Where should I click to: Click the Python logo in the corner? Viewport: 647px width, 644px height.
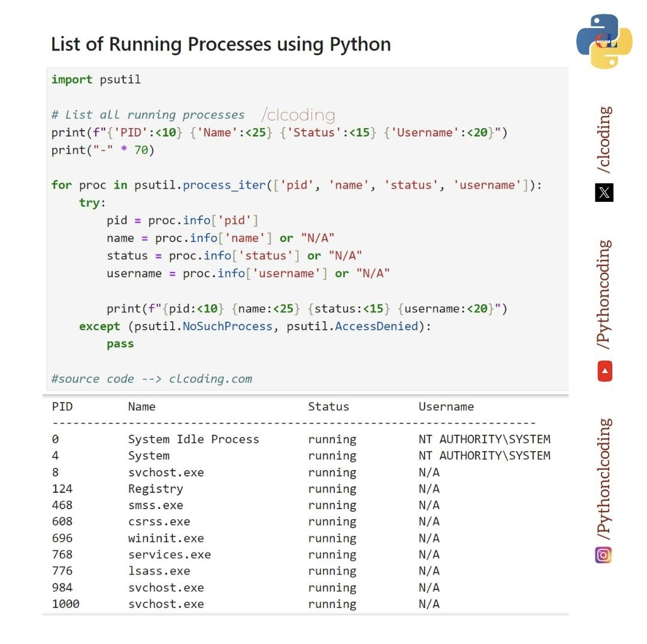pos(604,41)
